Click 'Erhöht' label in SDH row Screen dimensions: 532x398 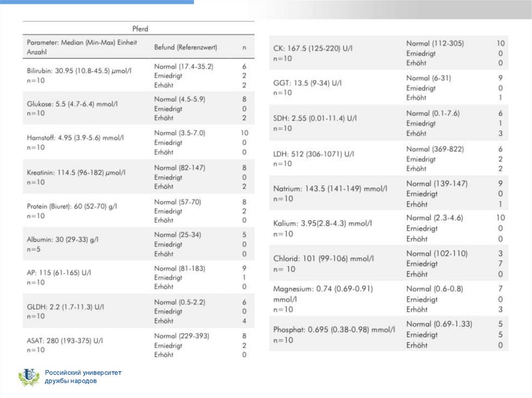click(x=416, y=133)
